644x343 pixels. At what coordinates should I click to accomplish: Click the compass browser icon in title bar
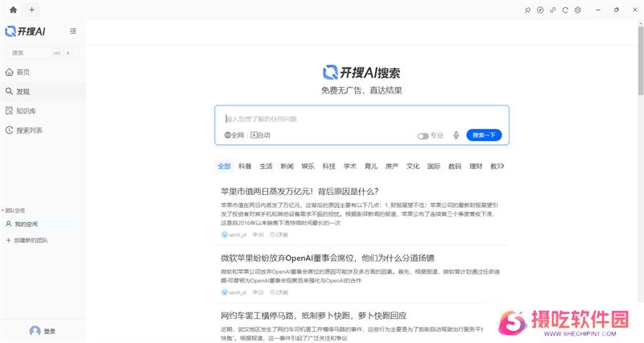[540, 10]
